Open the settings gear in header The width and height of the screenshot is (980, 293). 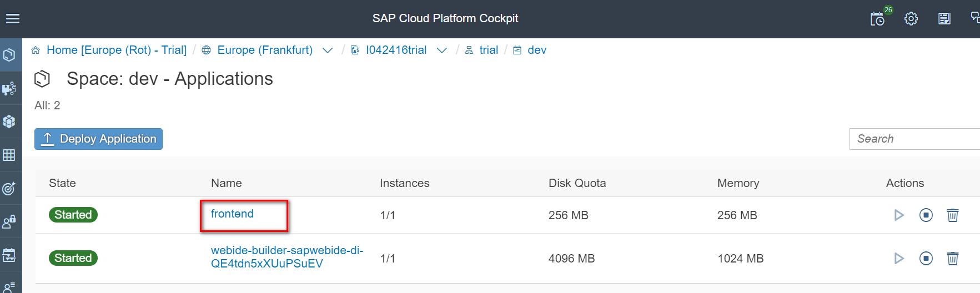[x=911, y=19]
